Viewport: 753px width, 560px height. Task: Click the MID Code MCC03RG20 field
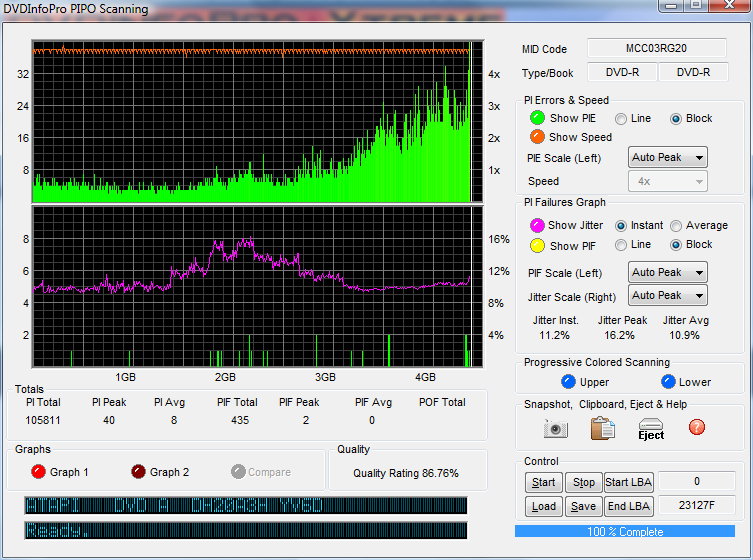(656, 48)
